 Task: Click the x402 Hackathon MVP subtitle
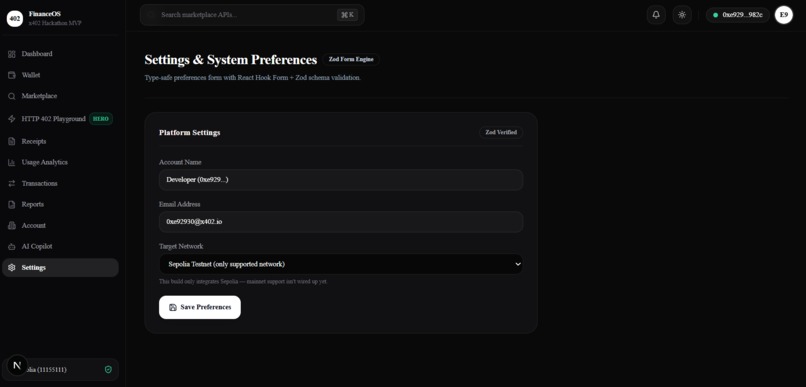pyautogui.click(x=55, y=23)
